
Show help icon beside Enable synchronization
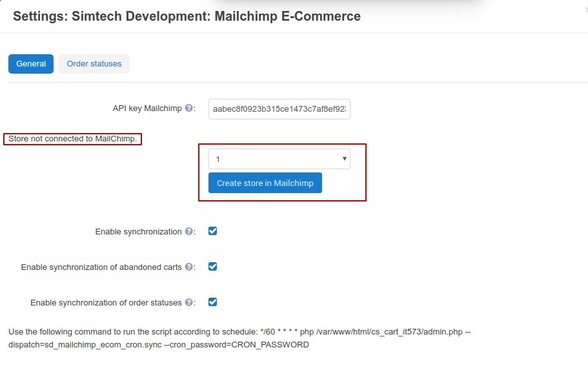[x=189, y=231]
